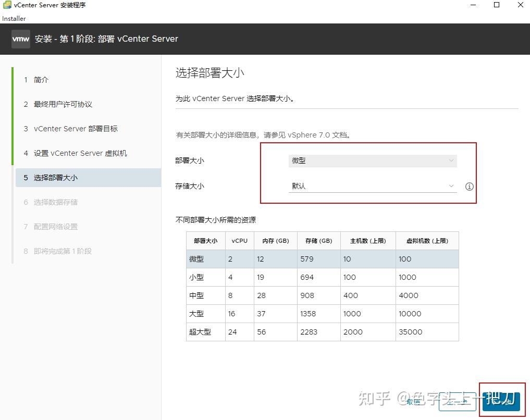Image resolution: width=530 pixels, height=420 pixels.
Task: Open the storage size dropdown showing 默认
Action: click(373, 186)
